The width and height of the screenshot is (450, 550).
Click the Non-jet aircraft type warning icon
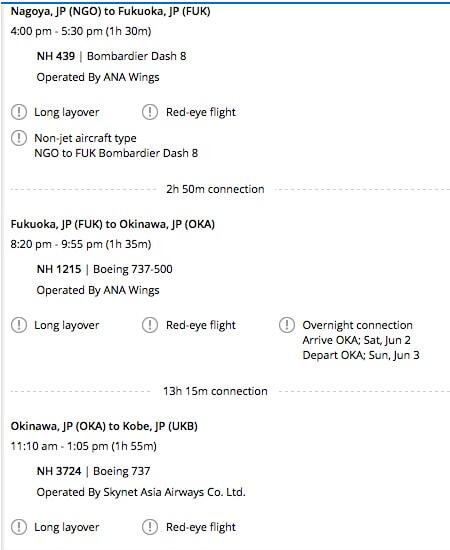(19, 138)
